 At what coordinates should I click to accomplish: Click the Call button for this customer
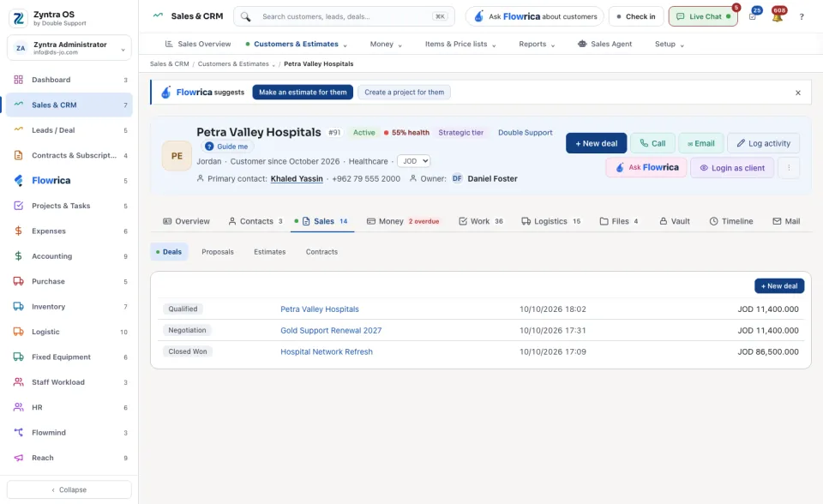[652, 143]
